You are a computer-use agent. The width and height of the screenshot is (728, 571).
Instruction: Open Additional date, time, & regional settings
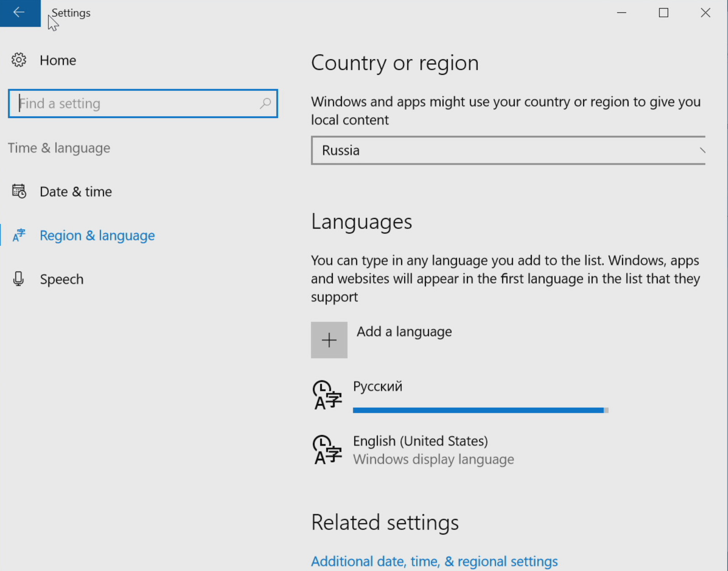coord(434,561)
